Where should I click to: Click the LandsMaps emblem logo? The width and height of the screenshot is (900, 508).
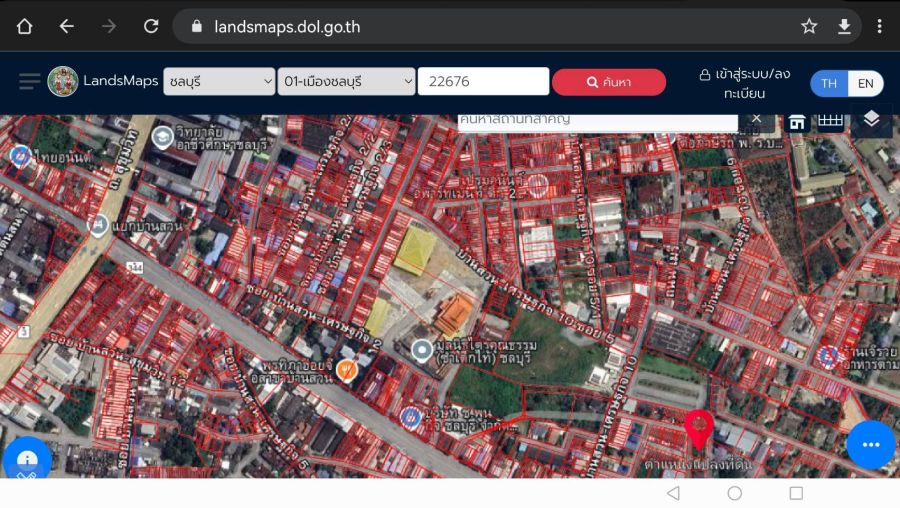click(x=63, y=81)
